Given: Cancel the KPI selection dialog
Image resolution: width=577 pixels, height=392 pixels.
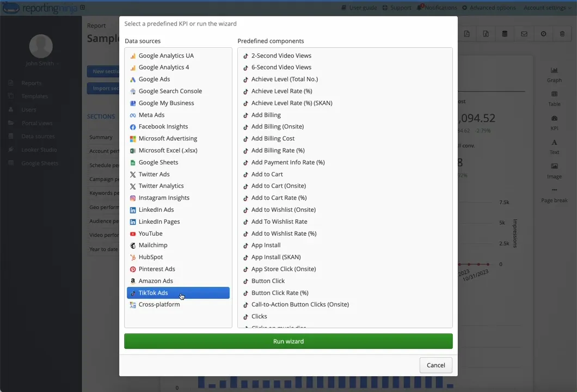Looking at the screenshot, I should pos(435,365).
